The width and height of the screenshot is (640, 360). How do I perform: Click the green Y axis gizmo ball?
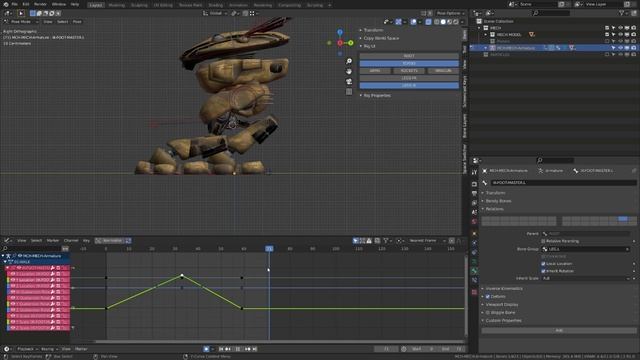[351, 42]
